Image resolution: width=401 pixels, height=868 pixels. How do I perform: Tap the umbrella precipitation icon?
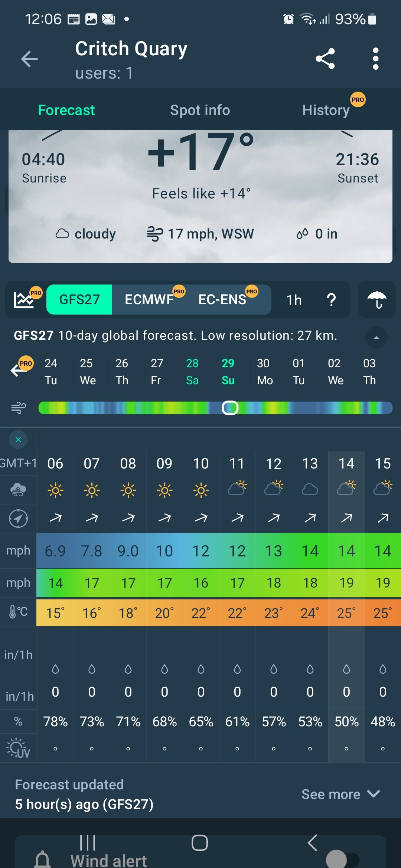pos(376,299)
